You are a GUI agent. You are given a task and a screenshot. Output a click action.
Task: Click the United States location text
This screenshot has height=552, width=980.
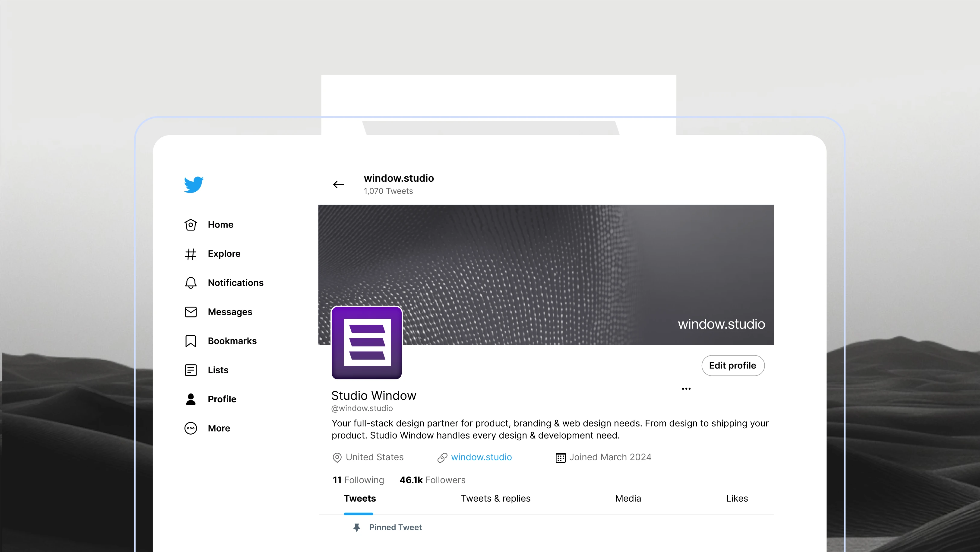pos(374,457)
